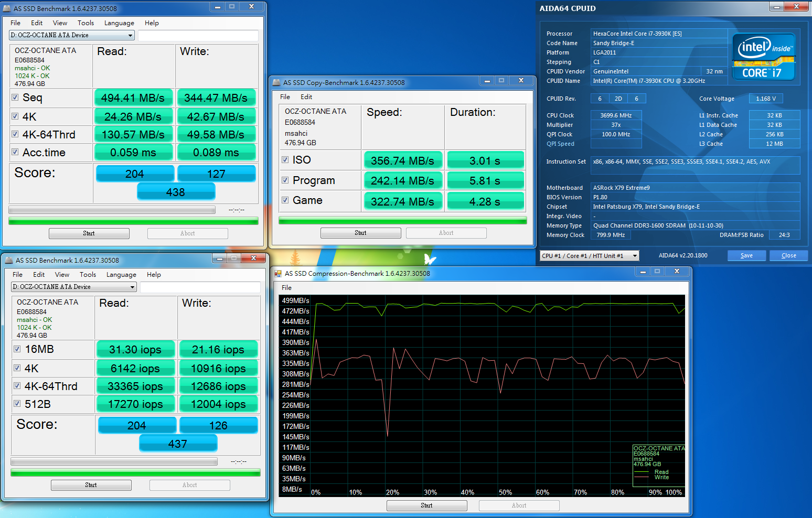The width and height of the screenshot is (812, 518).
Task: Click the CPU Clock value 3699.6 MHz
Action: pyautogui.click(x=616, y=115)
